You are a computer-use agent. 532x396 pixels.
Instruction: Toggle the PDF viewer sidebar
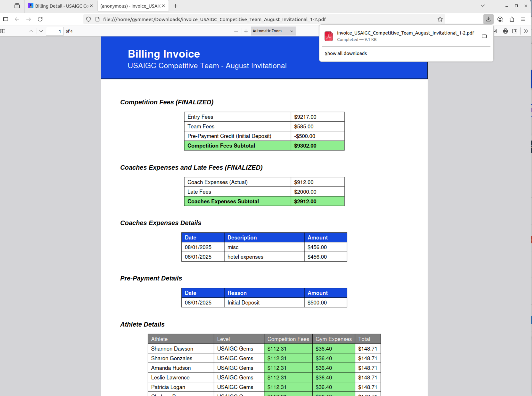[x=3, y=31]
